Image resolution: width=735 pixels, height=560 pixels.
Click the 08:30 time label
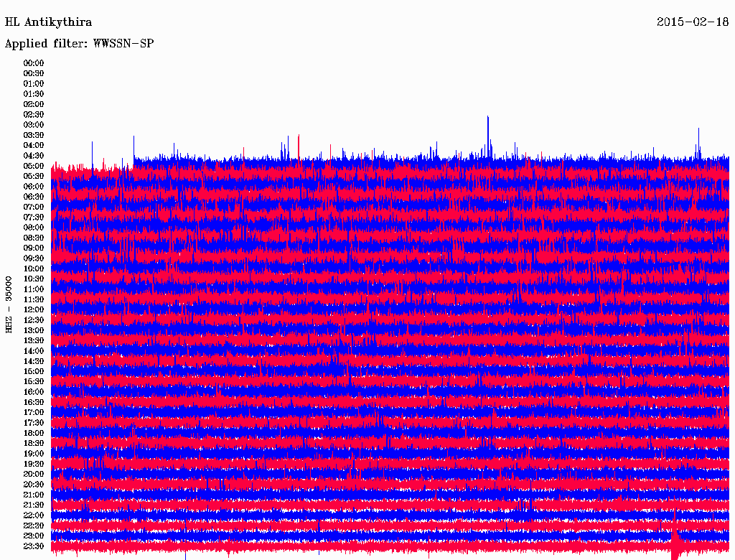pyautogui.click(x=34, y=238)
